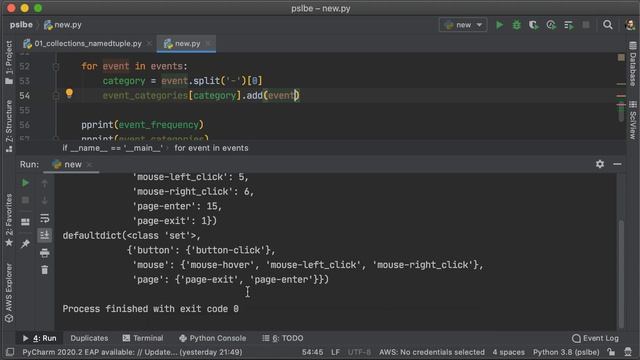
Task: Click 'pslbe' project breadcrumb
Action: coord(21,25)
